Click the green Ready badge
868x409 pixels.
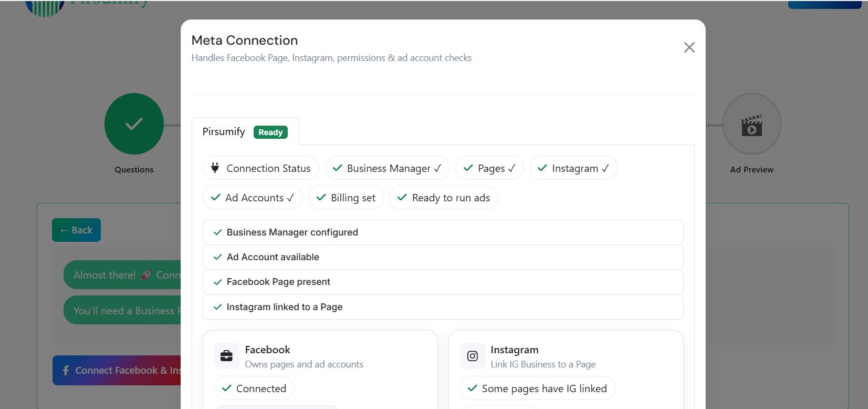coord(270,132)
